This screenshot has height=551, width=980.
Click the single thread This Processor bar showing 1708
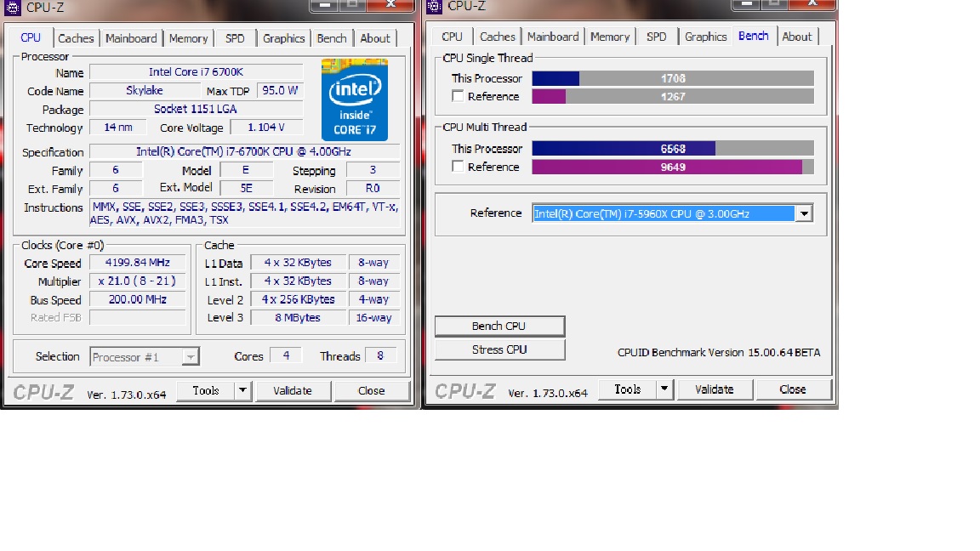point(673,78)
